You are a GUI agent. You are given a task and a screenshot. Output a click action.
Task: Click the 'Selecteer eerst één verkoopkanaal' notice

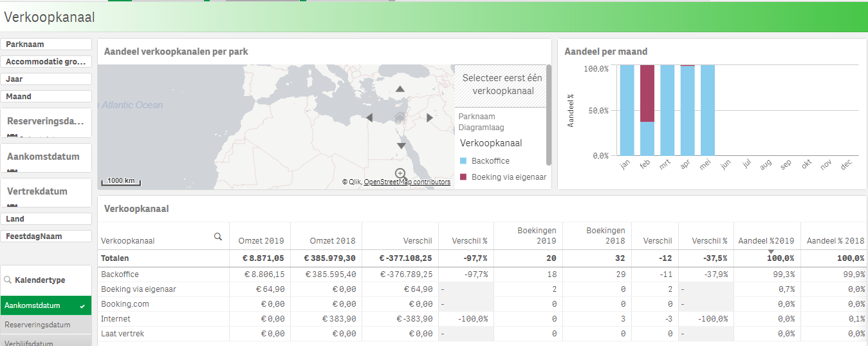pyautogui.click(x=502, y=84)
